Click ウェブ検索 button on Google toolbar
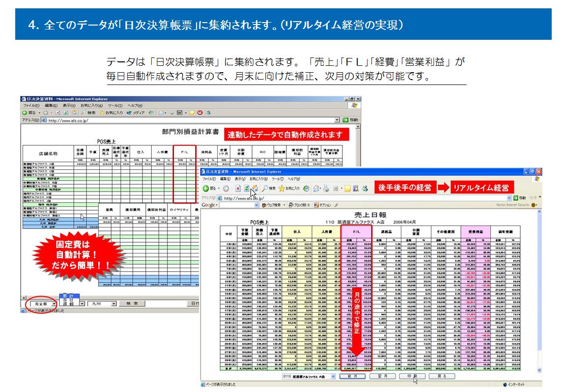 tap(272, 205)
